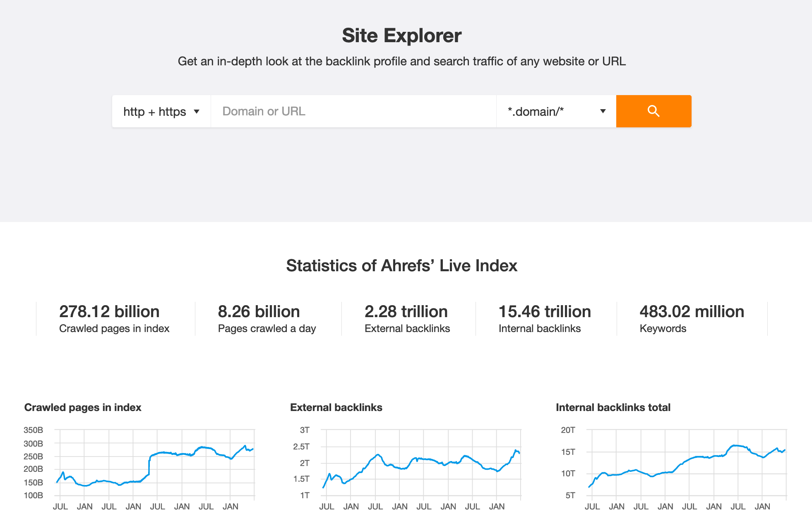Select the 2.28 trillion external backlinks stat

coord(406,311)
